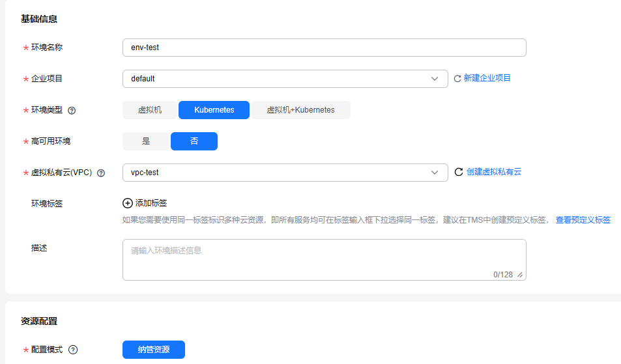Screen dimensions: 621x364
Task: Click the 0/128 character counter
Action: coord(503,275)
